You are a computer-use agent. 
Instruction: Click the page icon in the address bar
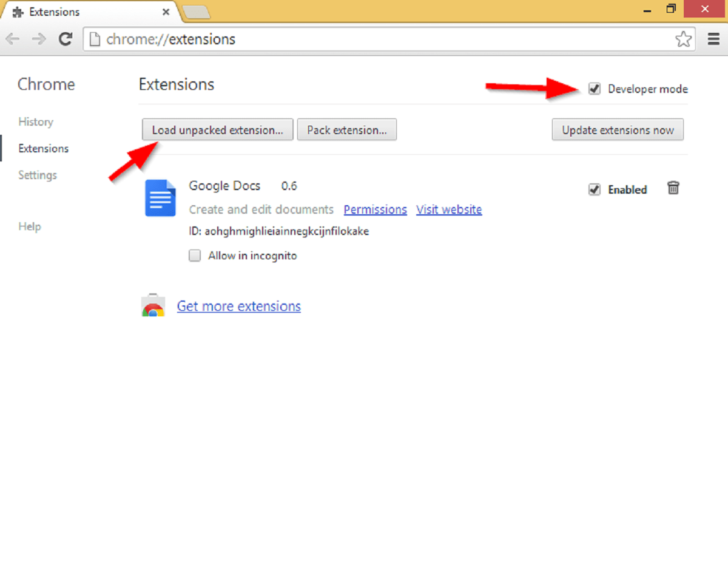(x=95, y=39)
